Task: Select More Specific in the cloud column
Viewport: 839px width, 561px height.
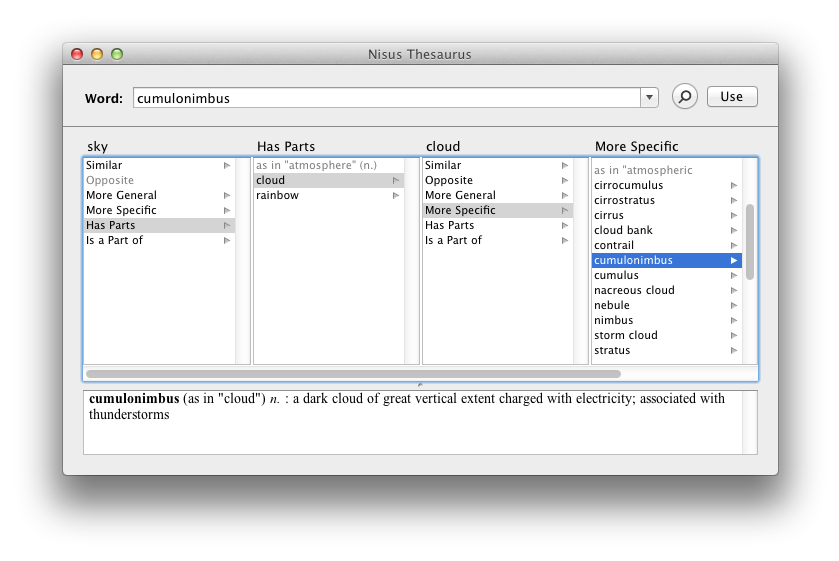Action: [497, 210]
